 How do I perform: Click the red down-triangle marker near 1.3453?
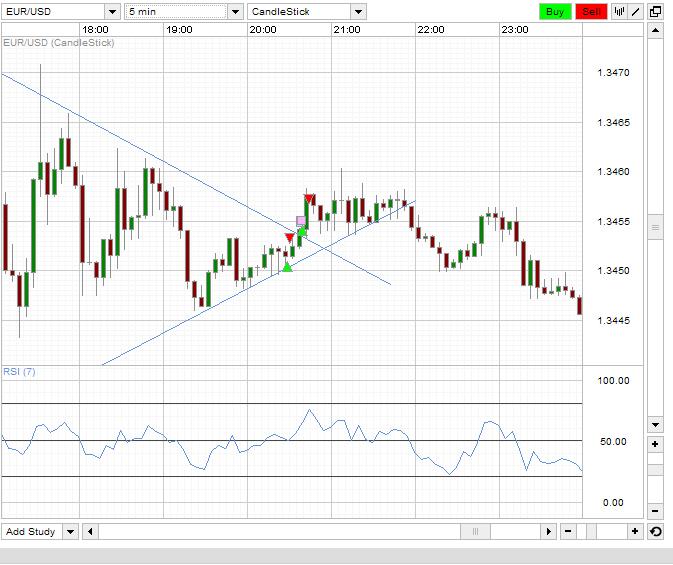(290, 237)
